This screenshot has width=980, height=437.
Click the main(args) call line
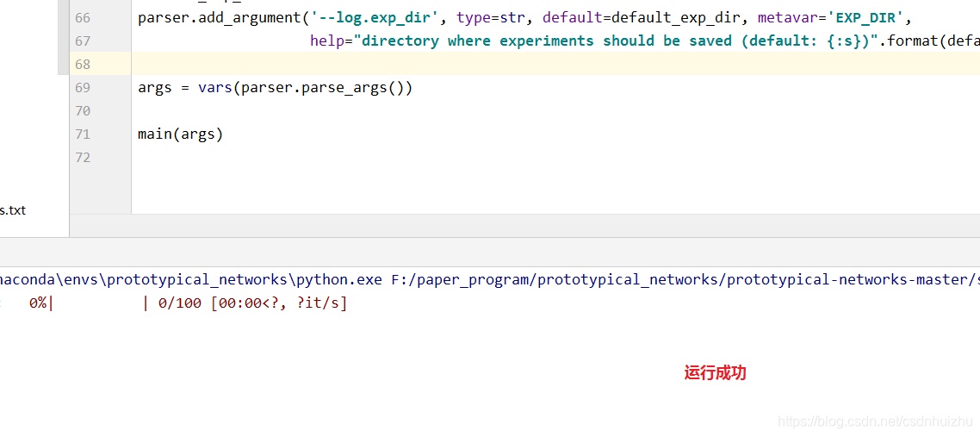(181, 134)
